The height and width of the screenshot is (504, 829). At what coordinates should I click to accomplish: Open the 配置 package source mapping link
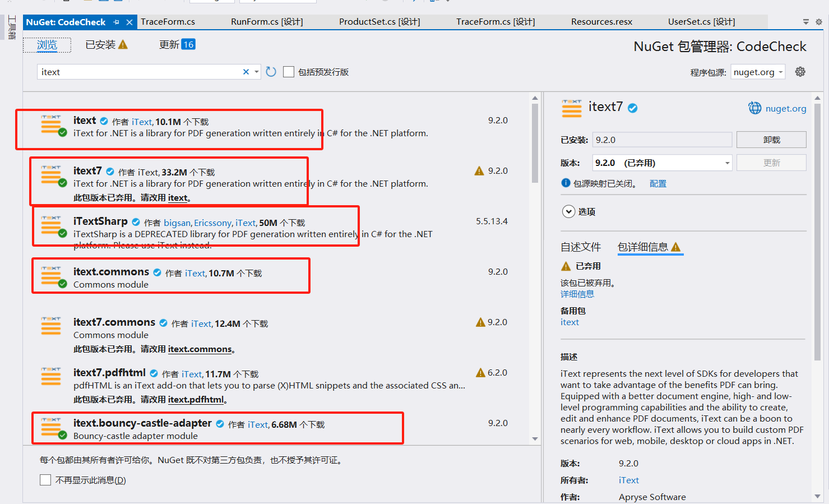[657, 183]
